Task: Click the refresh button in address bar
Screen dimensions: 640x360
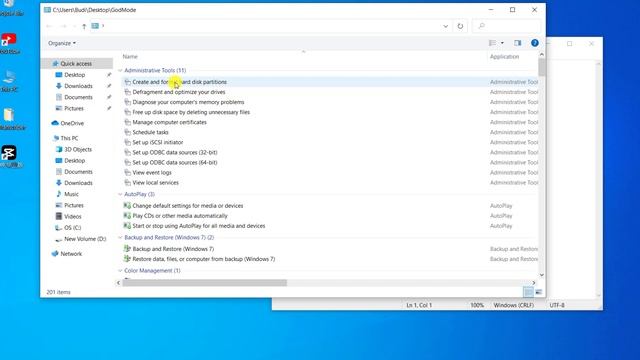Action: pos(460,26)
